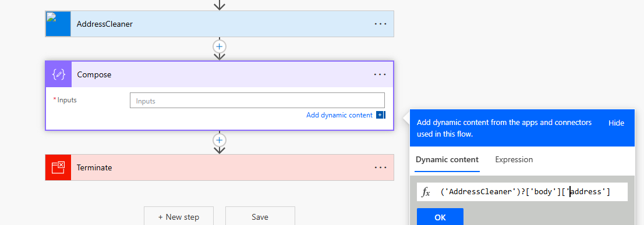This screenshot has height=225, width=644.
Task: Focus the Compose Inputs field
Action: tap(257, 101)
